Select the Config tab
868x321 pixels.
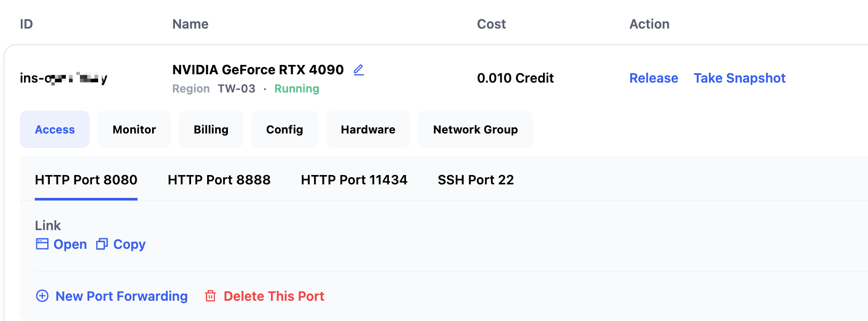coord(284,129)
